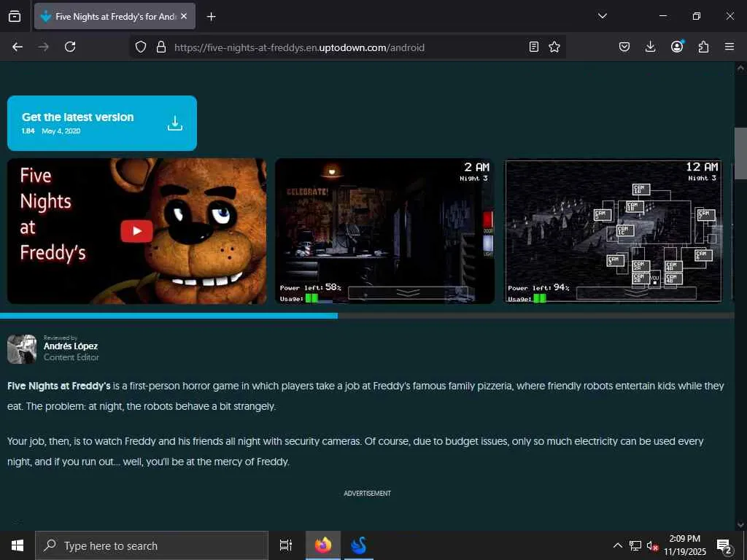Open Task View on taskbar
The width and height of the screenshot is (747, 560).
(x=286, y=545)
